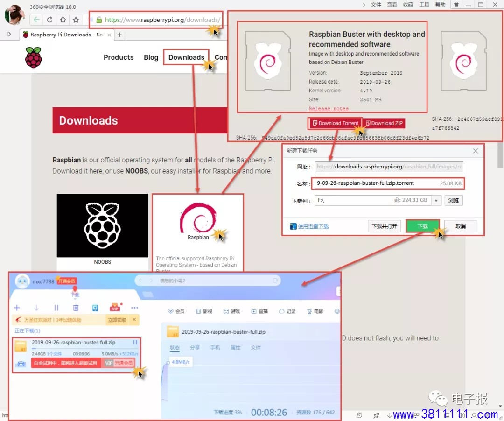Click the 下载并打开 button
The height and width of the screenshot is (421, 504).
pyautogui.click(x=385, y=226)
